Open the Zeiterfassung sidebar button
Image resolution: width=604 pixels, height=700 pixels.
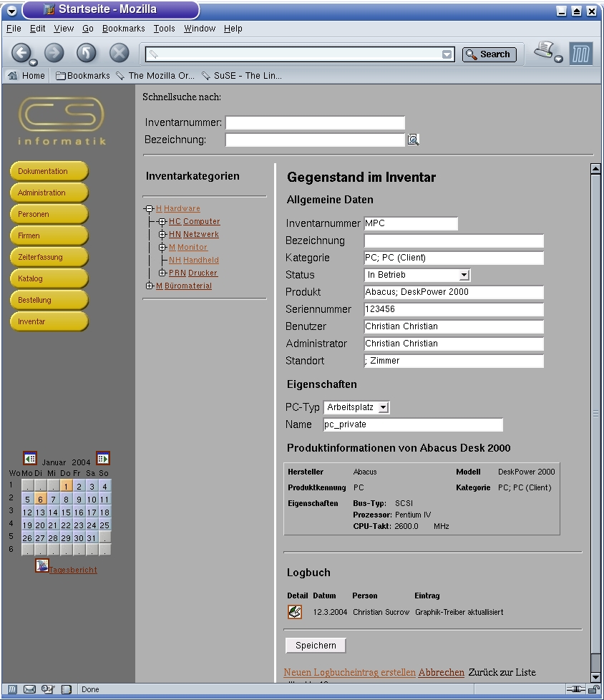[x=49, y=257]
